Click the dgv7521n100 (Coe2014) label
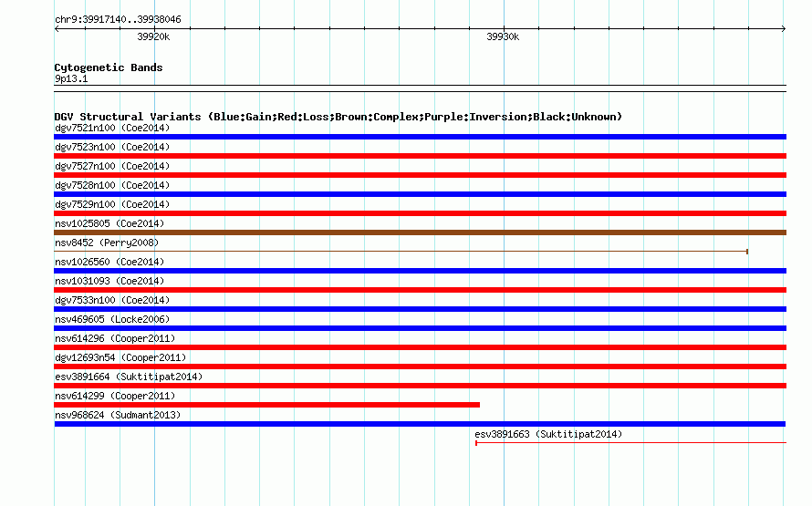The image size is (812, 506). click(112, 128)
